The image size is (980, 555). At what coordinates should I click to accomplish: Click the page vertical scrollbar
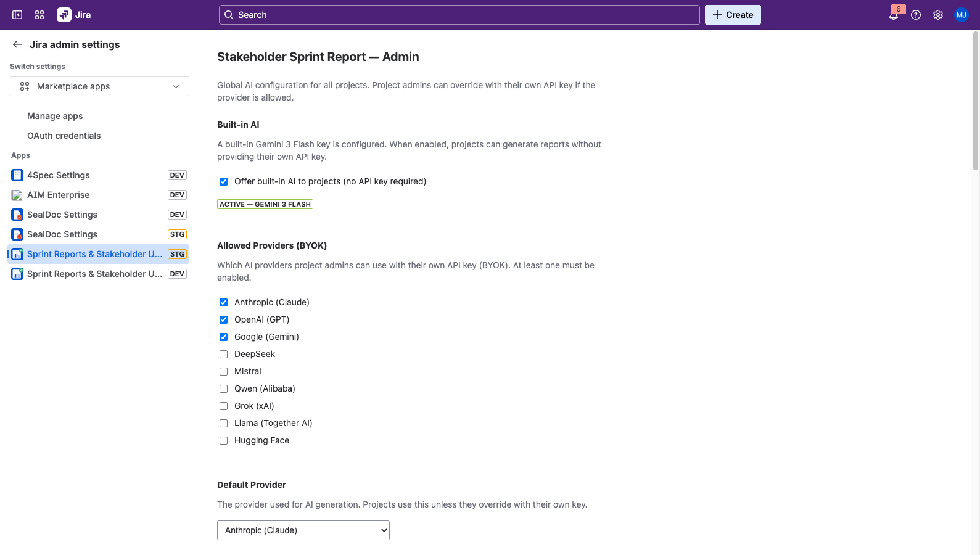tap(975, 102)
